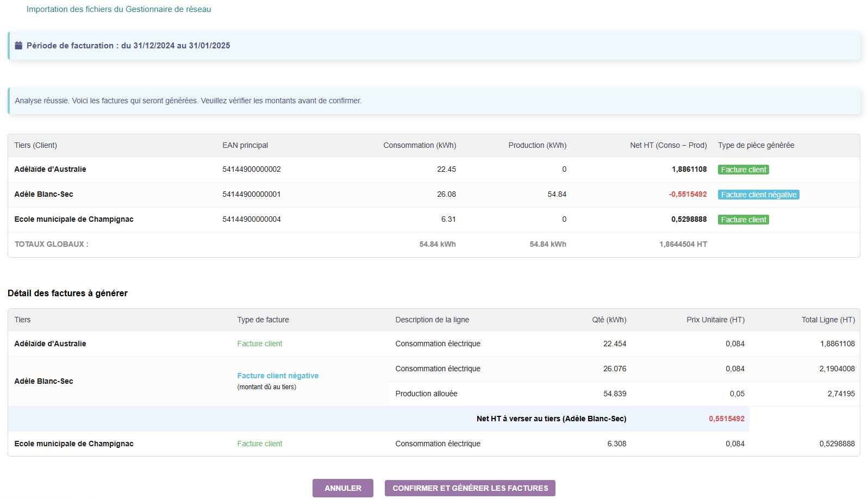Viewport: 868px width, 499px height.
Task: Select Ecole municipale de Champignac in summary table
Action: point(74,219)
